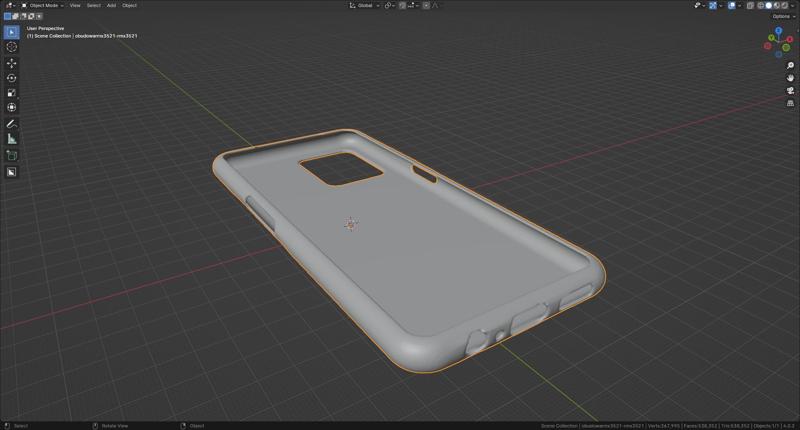
Task: Toggle snapping magnet button
Action: [x=402, y=5]
